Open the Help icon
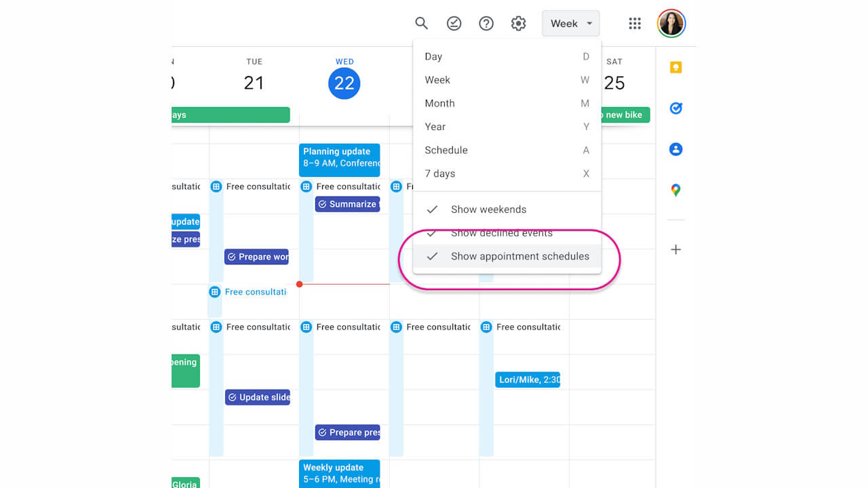This screenshot has width=868, height=488. click(486, 22)
